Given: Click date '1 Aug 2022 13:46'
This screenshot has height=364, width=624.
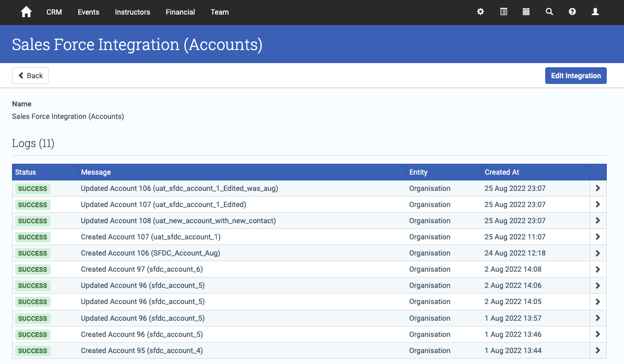Looking at the screenshot, I should (x=513, y=335).
